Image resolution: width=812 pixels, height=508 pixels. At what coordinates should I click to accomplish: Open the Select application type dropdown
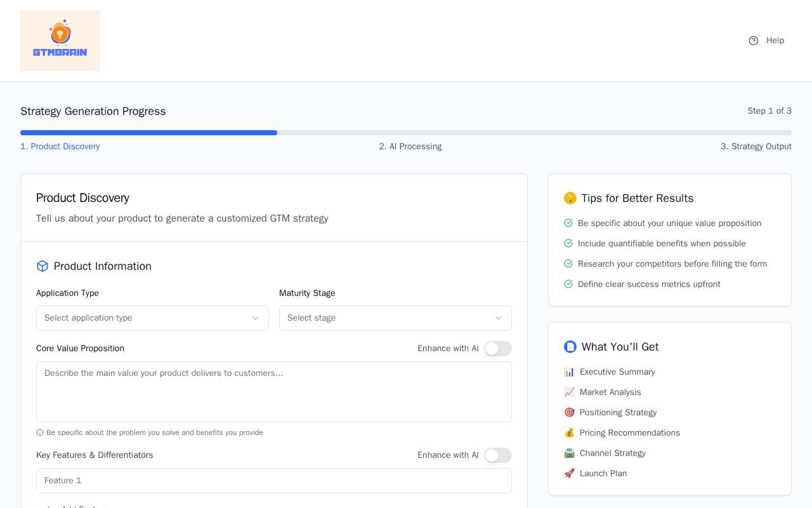click(152, 318)
